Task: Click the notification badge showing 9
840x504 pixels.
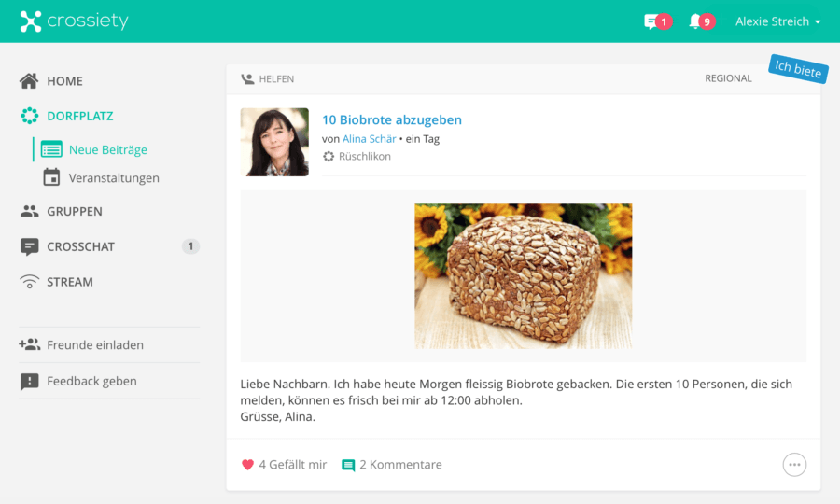Action: tap(707, 21)
